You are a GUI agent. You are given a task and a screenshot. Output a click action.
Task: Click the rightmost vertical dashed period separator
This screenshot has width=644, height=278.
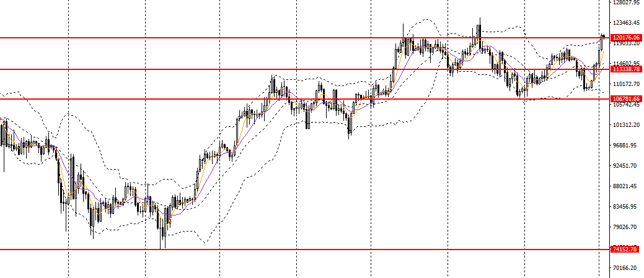599,186
